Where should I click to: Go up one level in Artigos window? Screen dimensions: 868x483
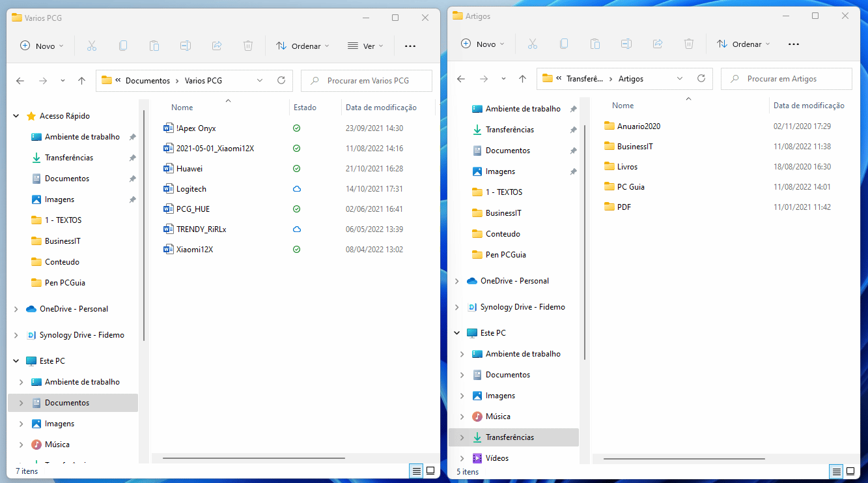pos(522,79)
